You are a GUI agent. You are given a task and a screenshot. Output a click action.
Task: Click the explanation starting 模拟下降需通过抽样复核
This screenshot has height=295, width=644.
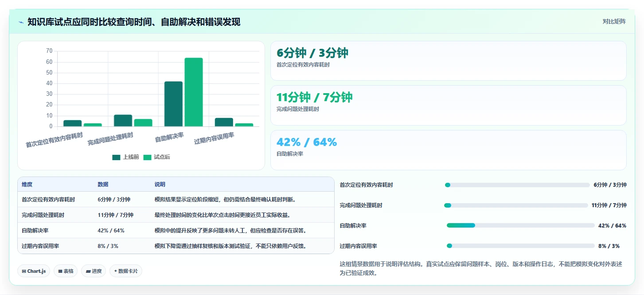pyautogui.click(x=230, y=246)
